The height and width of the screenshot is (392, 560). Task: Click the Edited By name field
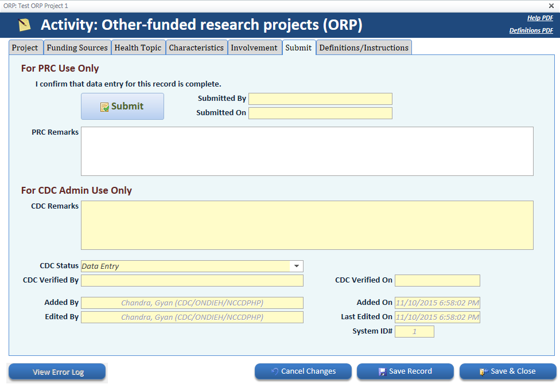192,317
